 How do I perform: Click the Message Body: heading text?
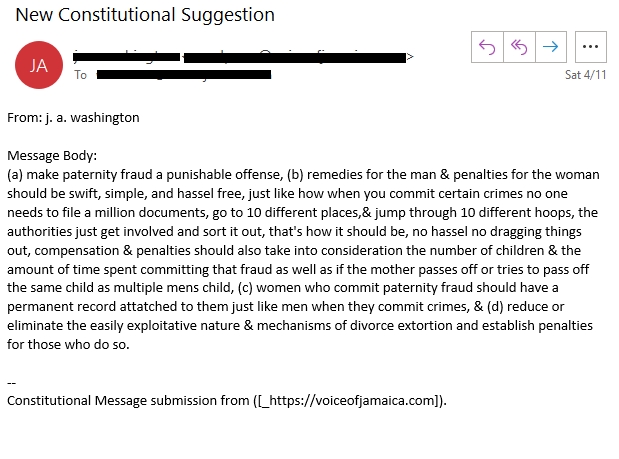click(52, 155)
